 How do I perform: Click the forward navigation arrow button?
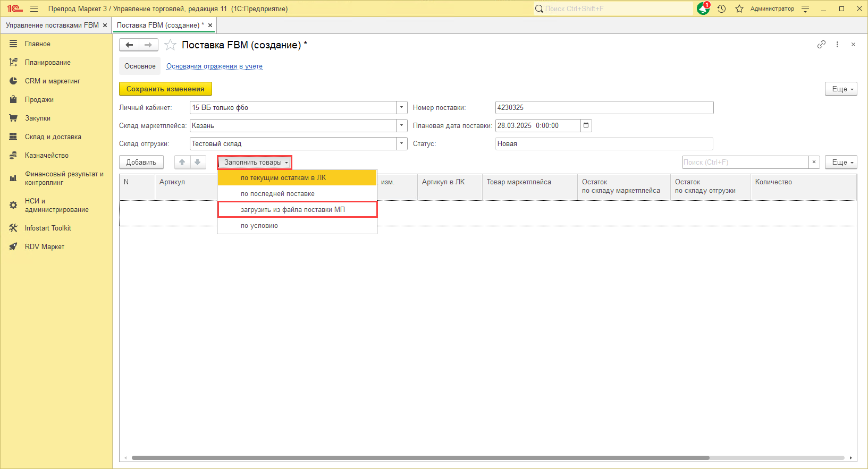point(148,45)
